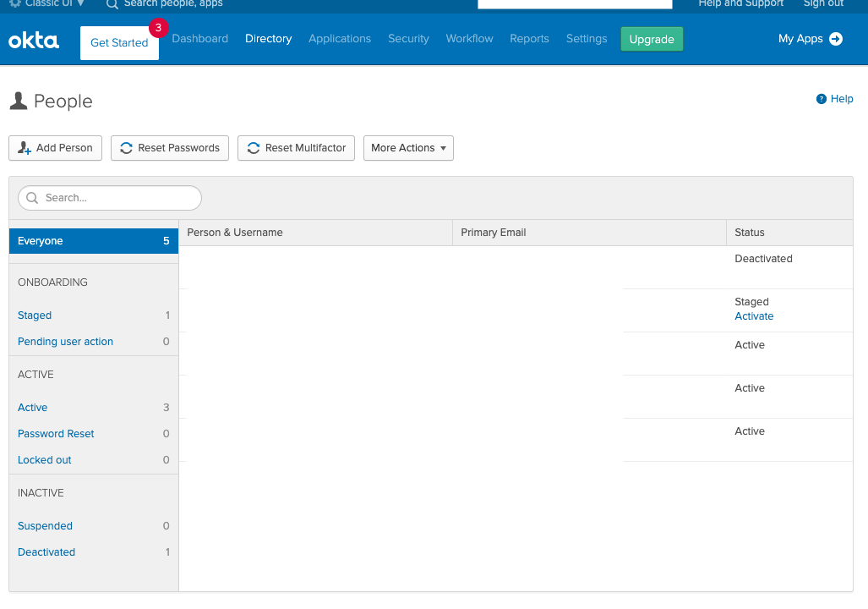Click the top search magnifier icon
This screenshot has height=609, width=868.
click(112, 4)
